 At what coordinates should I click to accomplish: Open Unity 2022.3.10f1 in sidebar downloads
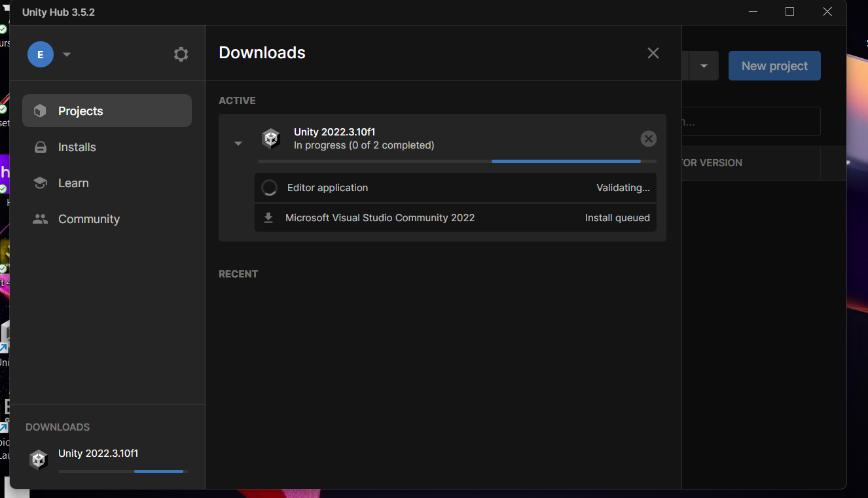click(x=98, y=454)
